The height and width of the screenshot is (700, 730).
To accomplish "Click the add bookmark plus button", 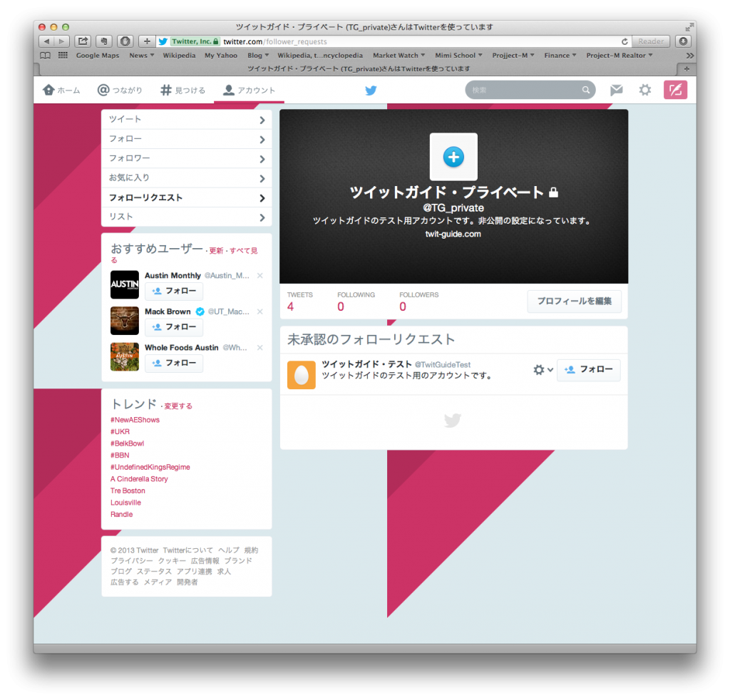I will [147, 41].
